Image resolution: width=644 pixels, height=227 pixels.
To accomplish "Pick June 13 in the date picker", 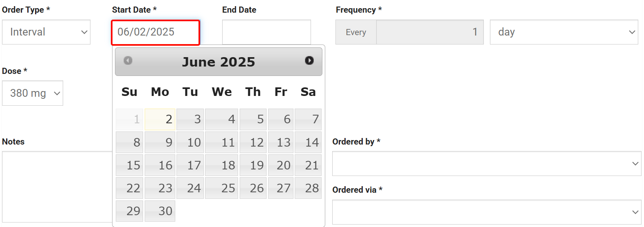I will (281, 142).
